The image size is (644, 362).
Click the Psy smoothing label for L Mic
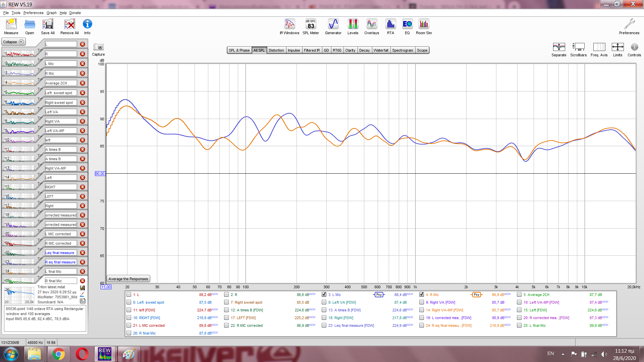(x=379, y=295)
